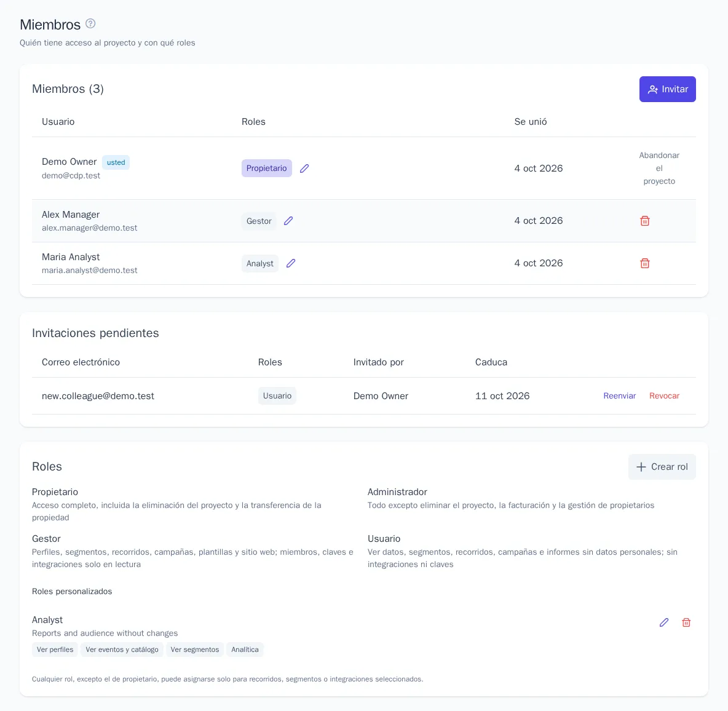
Task: Remove Alex Manager with trash icon
Action: tap(645, 221)
